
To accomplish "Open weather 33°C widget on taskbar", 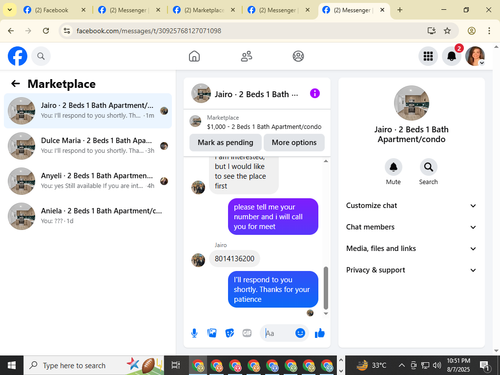I will tap(371, 365).
